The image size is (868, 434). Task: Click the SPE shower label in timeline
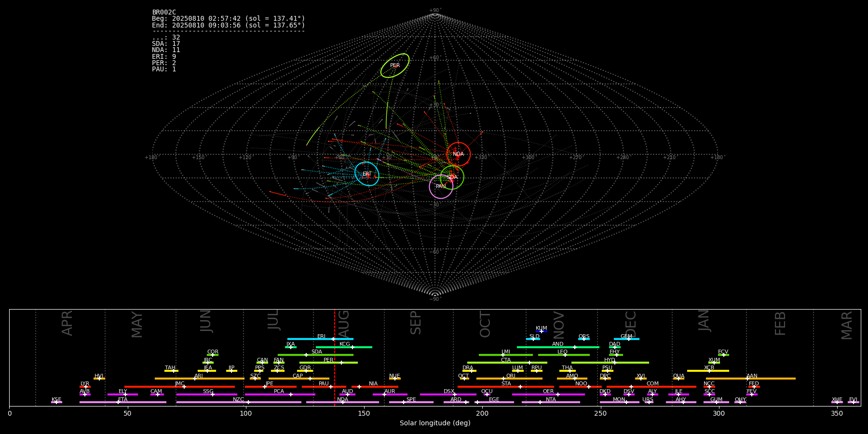pos(411,400)
